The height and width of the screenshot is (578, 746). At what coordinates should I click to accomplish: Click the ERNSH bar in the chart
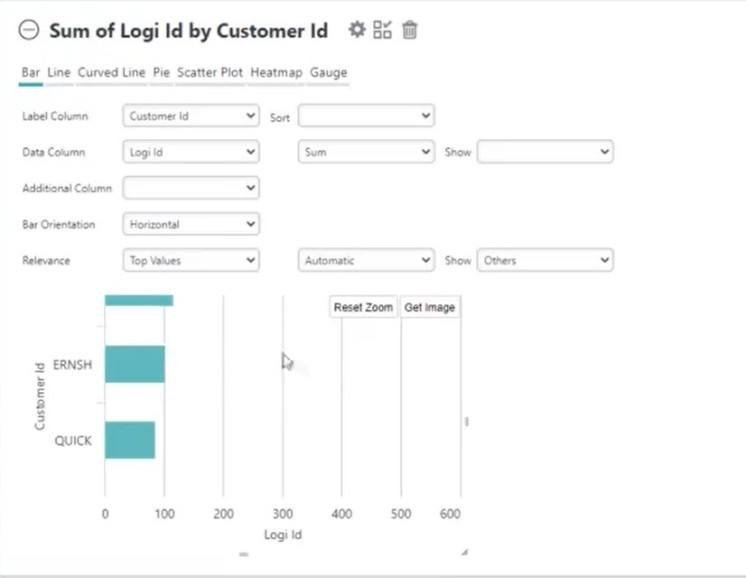(135, 364)
